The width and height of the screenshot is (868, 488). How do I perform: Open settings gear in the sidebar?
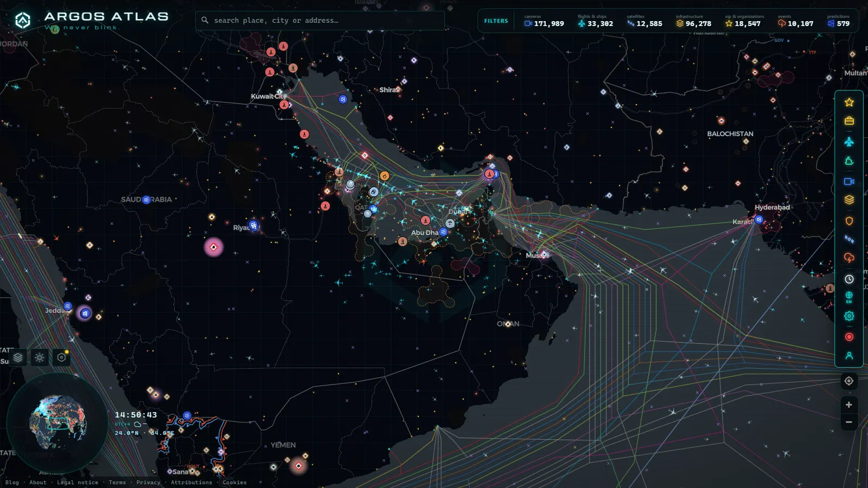pos(849,316)
